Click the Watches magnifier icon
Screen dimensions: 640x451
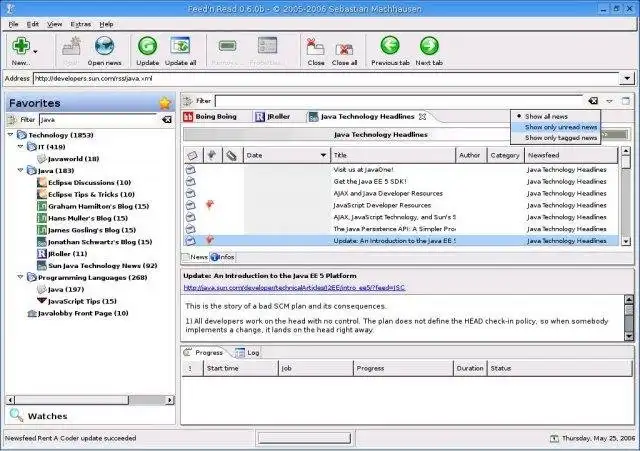pos(16,415)
